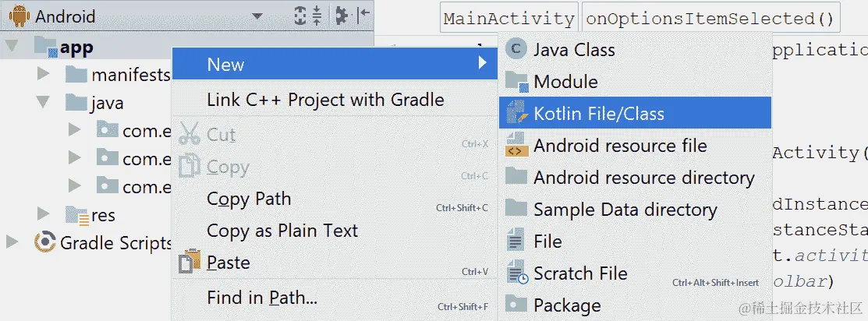Click the Gradle Scripts icon

pos(45,242)
